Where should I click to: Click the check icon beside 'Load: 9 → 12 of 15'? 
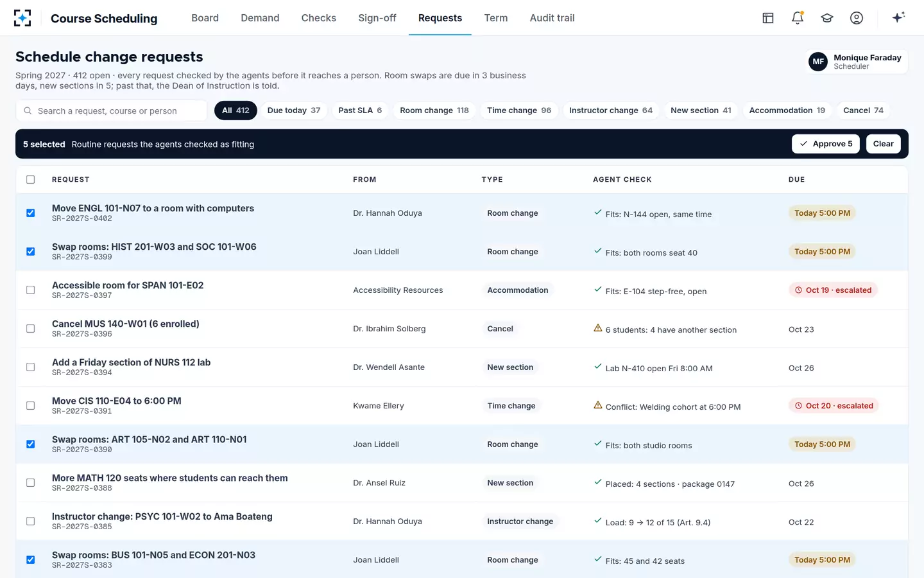click(598, 521)
